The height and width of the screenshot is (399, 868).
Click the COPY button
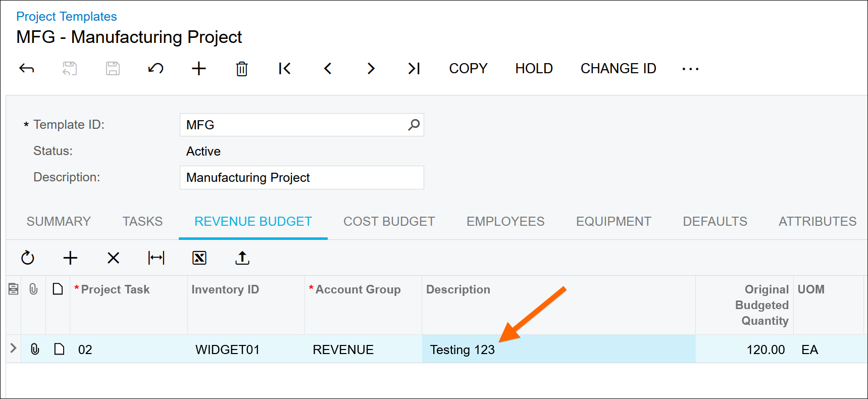[x=468, y=69]
